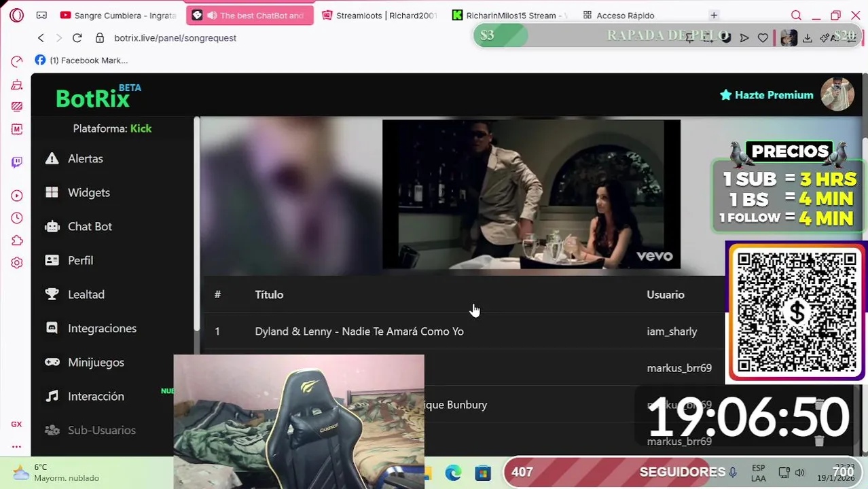Screen dimensions: 868x489
Task: Open settings gear in Opera sidebar
Action: click(x=16, y=263)
